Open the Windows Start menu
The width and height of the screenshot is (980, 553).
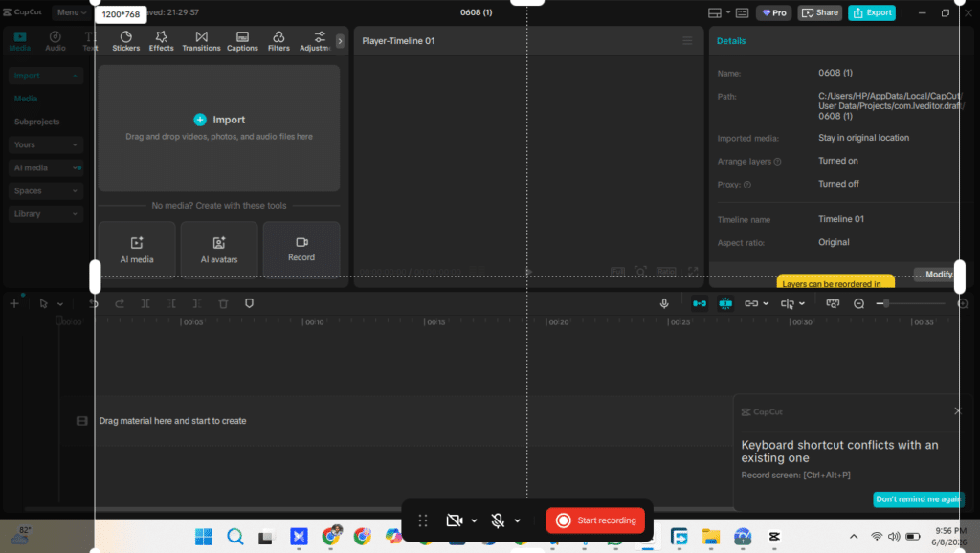tap(203, 537)
